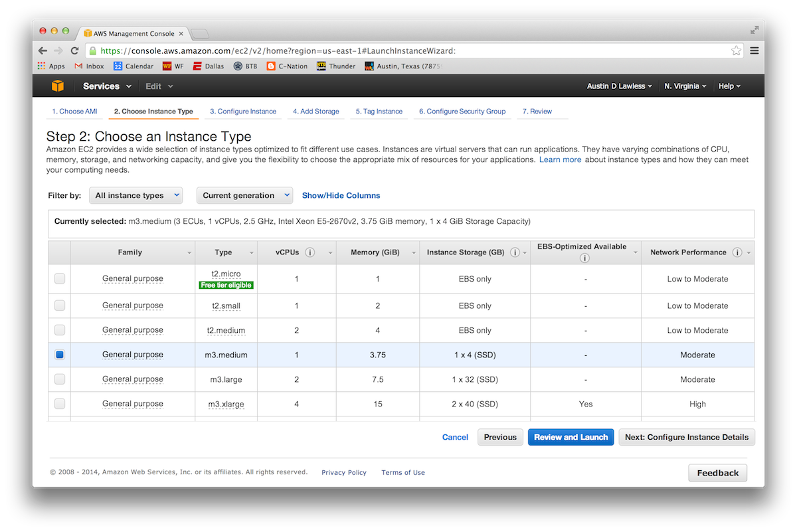Click the Previous button
The width and height of the screenshot is (797, 532).
[x=500, y=437]
